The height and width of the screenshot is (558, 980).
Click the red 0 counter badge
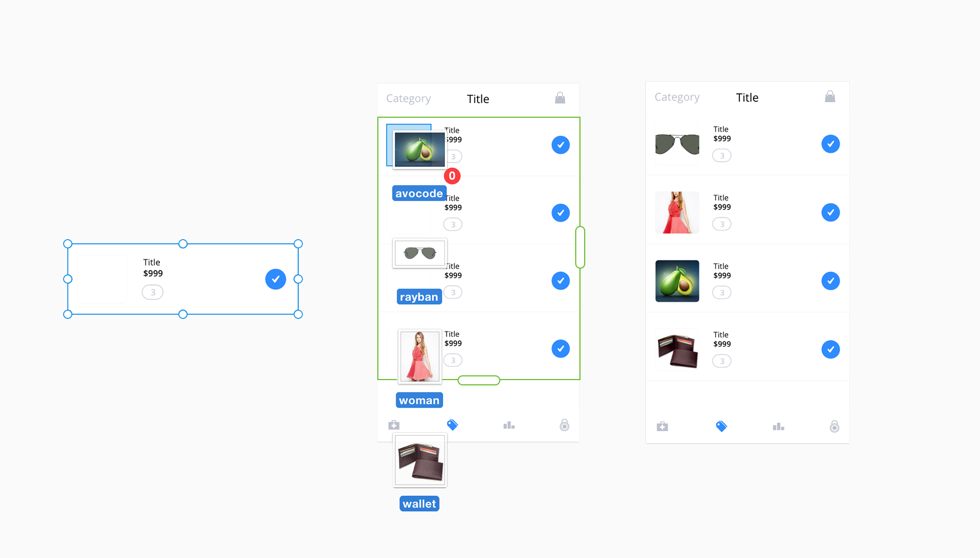(x=452, y=176)
